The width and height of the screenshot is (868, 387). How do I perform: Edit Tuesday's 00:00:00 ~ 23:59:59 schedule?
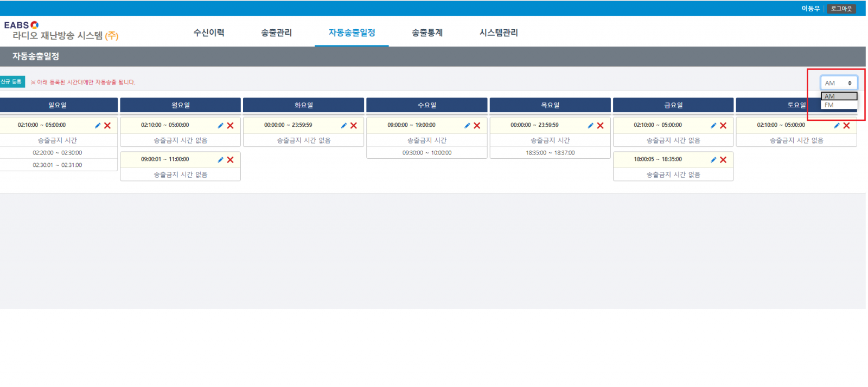coord(344,125)
